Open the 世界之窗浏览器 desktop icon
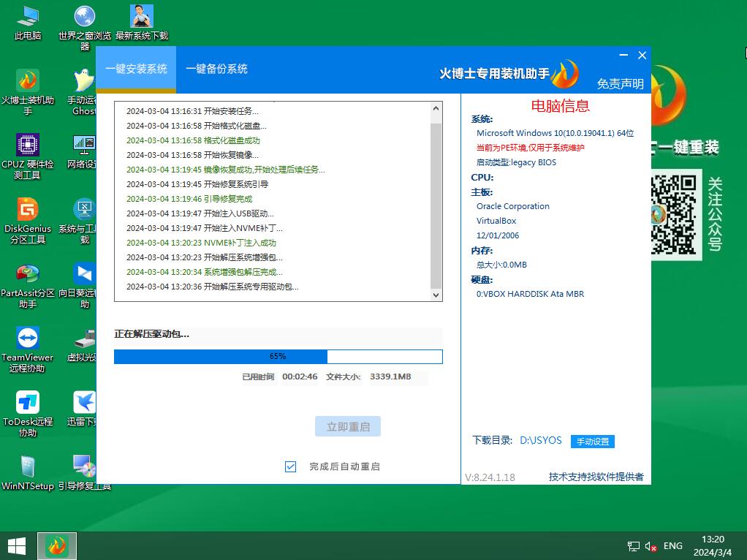 pyautogui.click(x=84, y=28)
